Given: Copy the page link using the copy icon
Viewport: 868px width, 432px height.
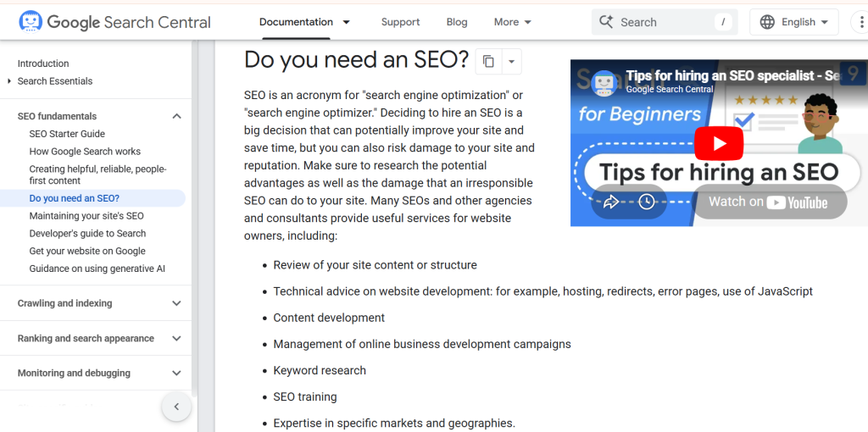Looking at the screenshot, I should 488,61.
